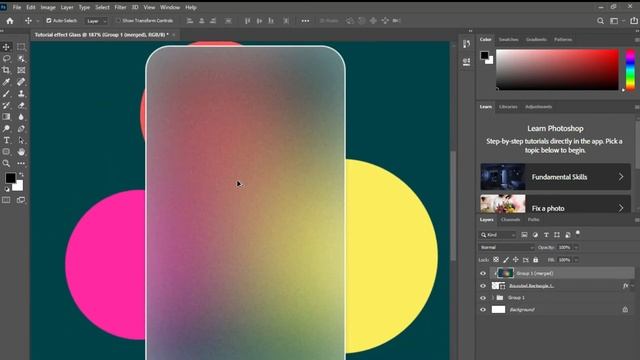Viewport: 640px width, 360px height.
Task: Select the Brush tool
Action: pos(6,93)
